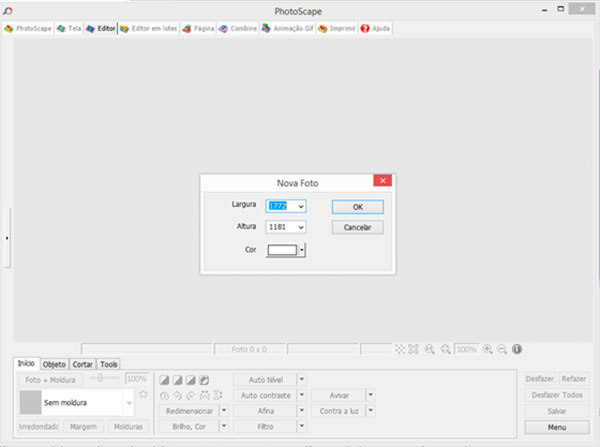This screenshot has width=600, height=447.
Task: Apply the Black and White icon
Action: tap(191, 380)
